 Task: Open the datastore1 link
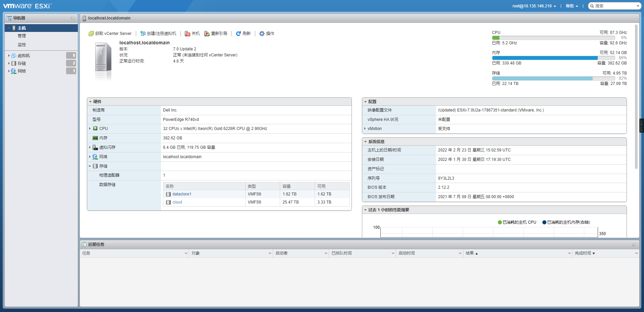tap(181, 194)
